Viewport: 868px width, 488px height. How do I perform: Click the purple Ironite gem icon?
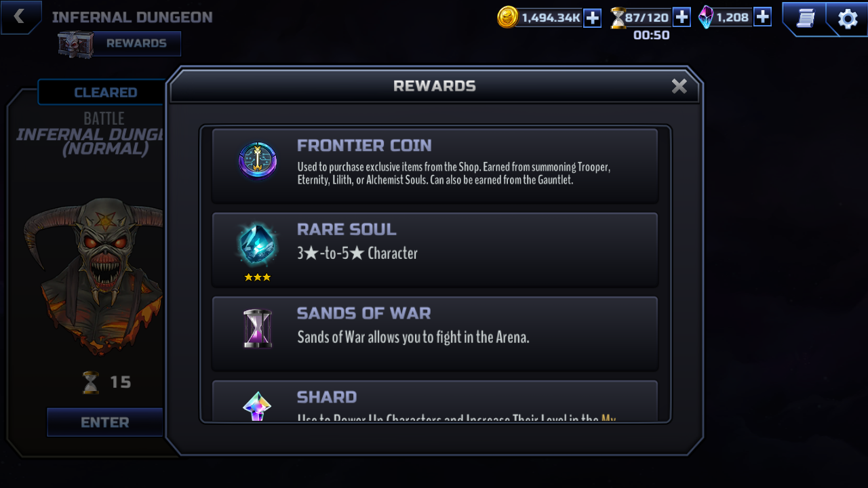pyautogui.click(x=706, y=18)
